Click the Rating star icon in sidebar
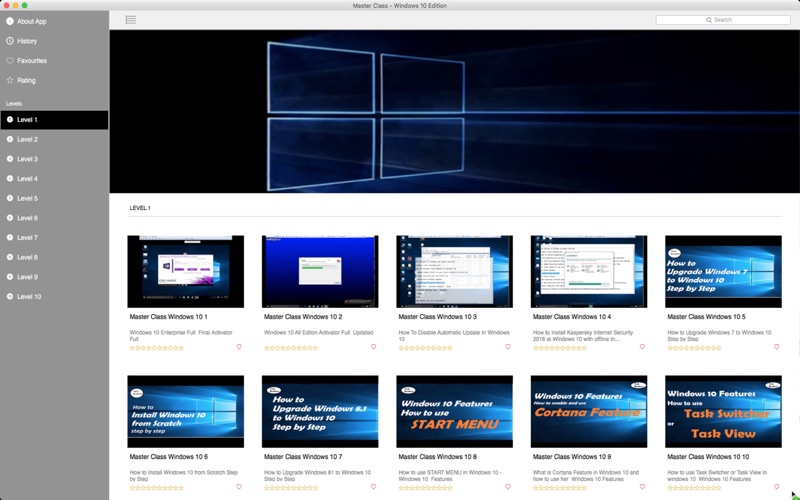 10,80
